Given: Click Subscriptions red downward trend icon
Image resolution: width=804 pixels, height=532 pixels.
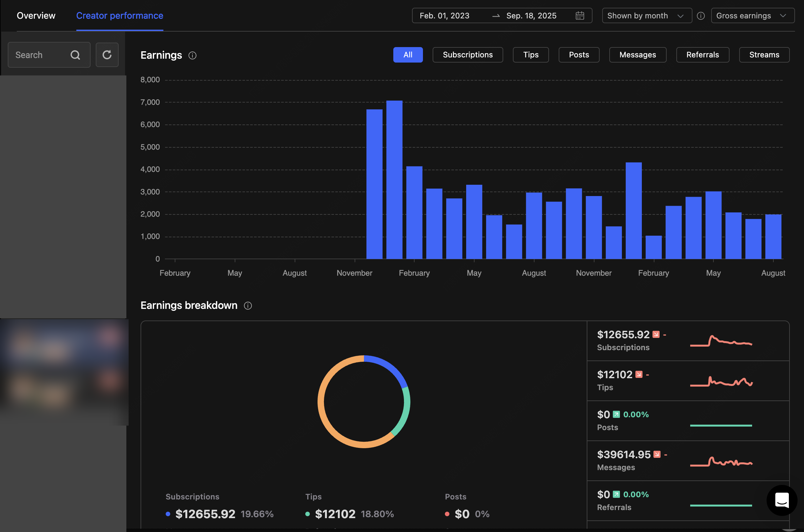Looking at the screenshot, I should (656, 335).
